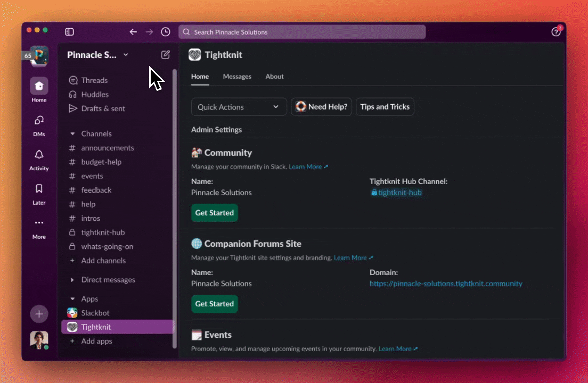The height and width of the screenshot is (383, 588).
Task: Open the Slackbot app
Action: [x=95, y=313]
